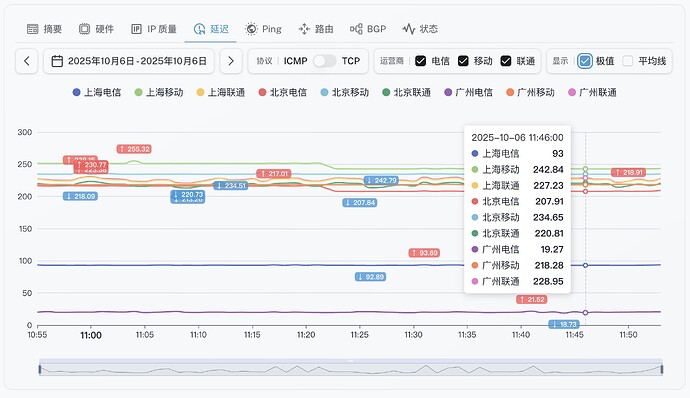Click the Ping globe icon
690x398 pixels.
[251, 29]
